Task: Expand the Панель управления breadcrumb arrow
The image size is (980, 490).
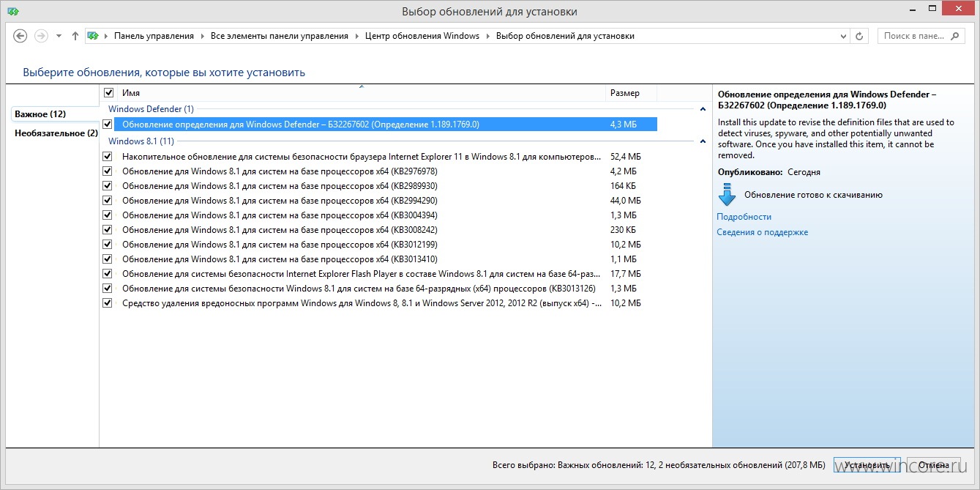Action: tap(203, 36)
